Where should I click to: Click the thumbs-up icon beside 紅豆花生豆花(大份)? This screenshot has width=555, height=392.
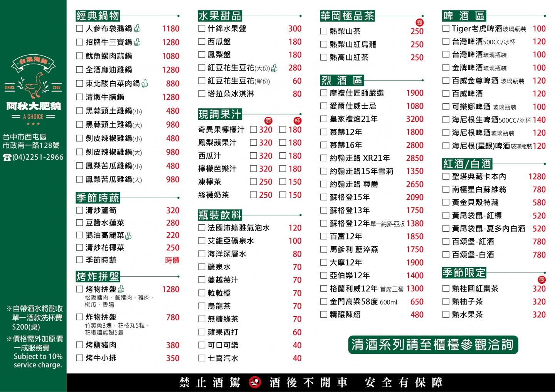pyautogui.click(x=274, y=68)
